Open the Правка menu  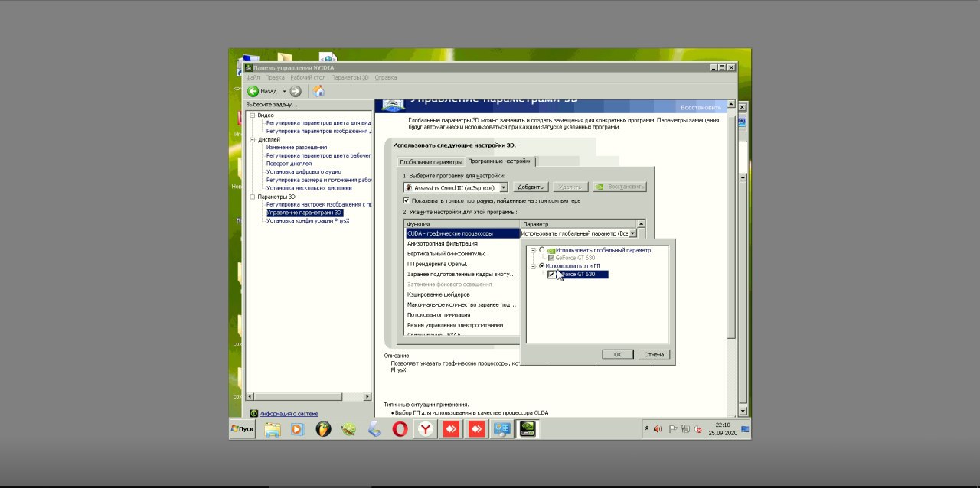point(275,77)
